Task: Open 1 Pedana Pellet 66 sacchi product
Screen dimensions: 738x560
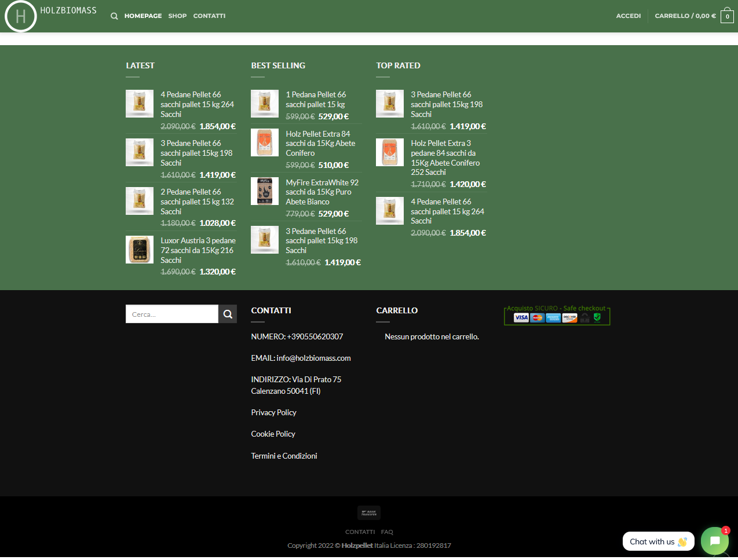Action: pos(316,100)
